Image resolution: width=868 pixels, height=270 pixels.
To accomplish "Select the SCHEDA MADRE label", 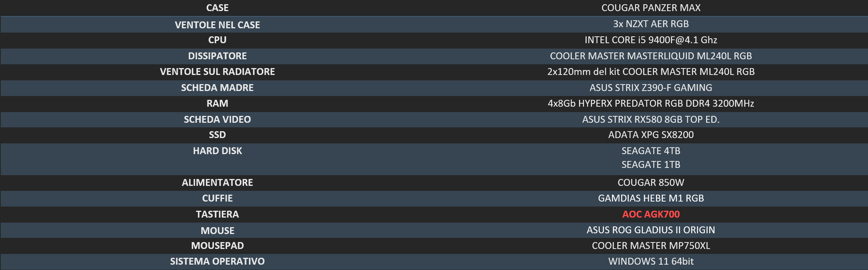I will 217,88.
